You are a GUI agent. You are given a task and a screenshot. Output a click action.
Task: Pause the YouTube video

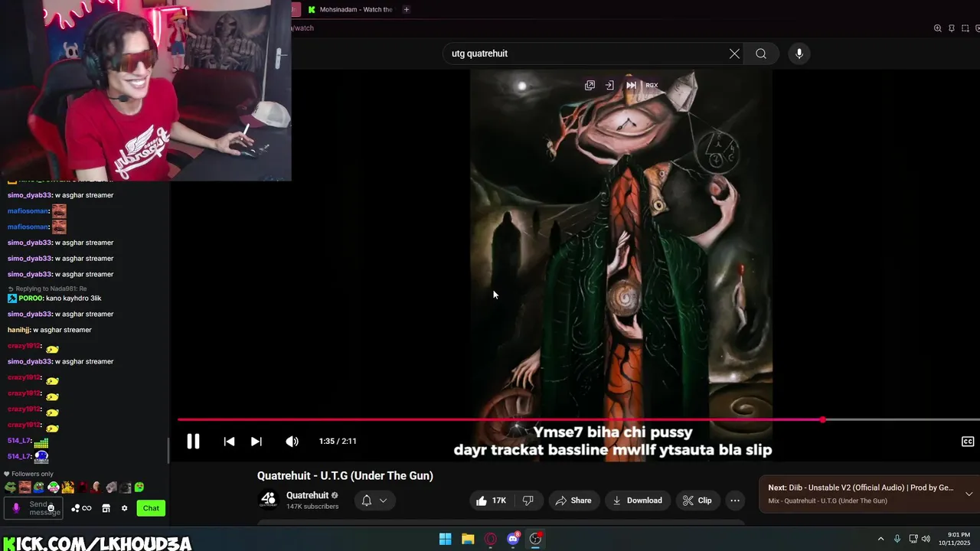tap(193, 441)
